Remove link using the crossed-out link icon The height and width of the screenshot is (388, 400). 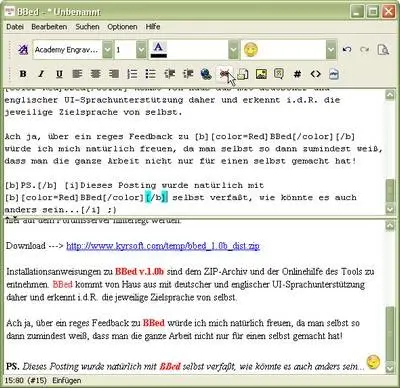pos(225,74)
